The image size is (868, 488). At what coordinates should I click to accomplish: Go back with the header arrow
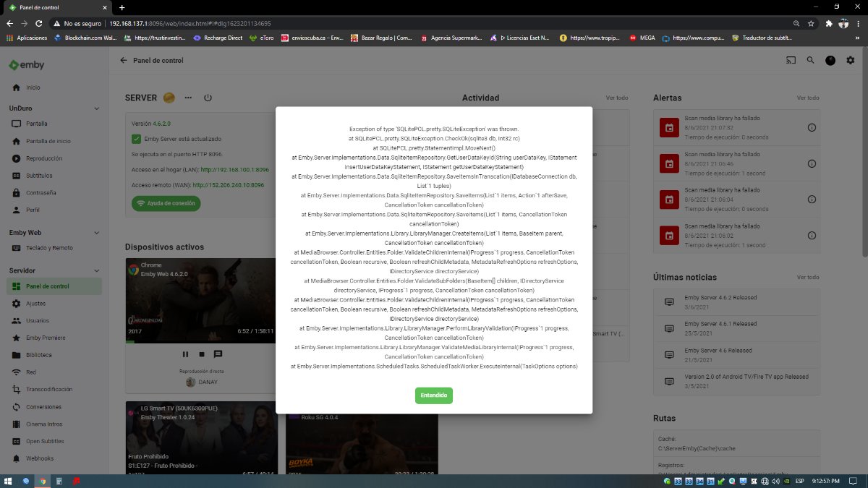(x=124, y=61)
